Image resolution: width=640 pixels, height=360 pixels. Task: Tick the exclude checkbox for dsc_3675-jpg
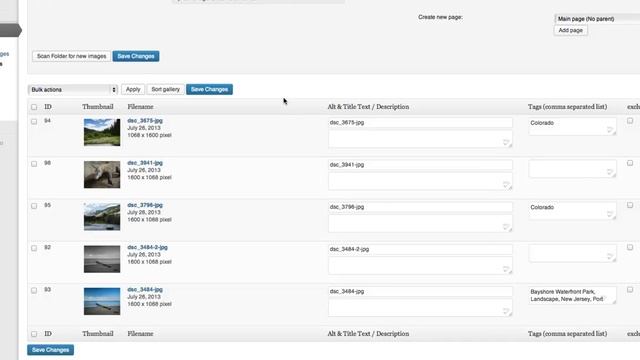point(630,121)
